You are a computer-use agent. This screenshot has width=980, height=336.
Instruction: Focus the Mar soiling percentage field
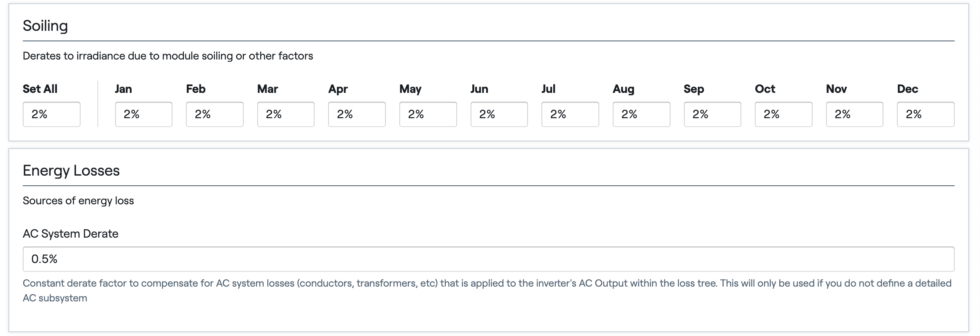[286, 114]
